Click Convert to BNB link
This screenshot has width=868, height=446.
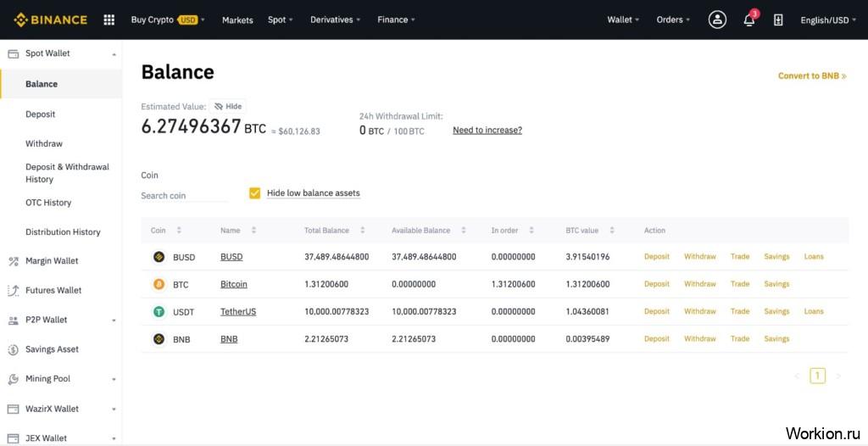(812, 76)
